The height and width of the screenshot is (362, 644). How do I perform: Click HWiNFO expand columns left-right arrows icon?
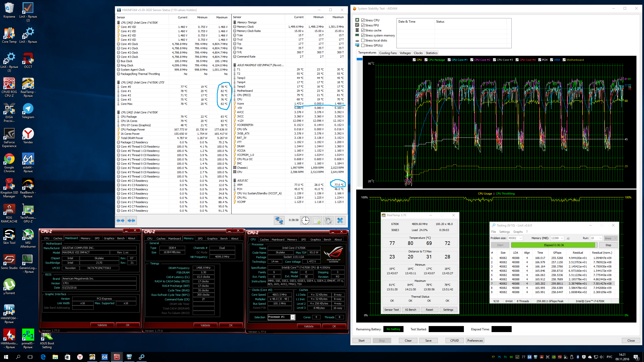point(120,220)
